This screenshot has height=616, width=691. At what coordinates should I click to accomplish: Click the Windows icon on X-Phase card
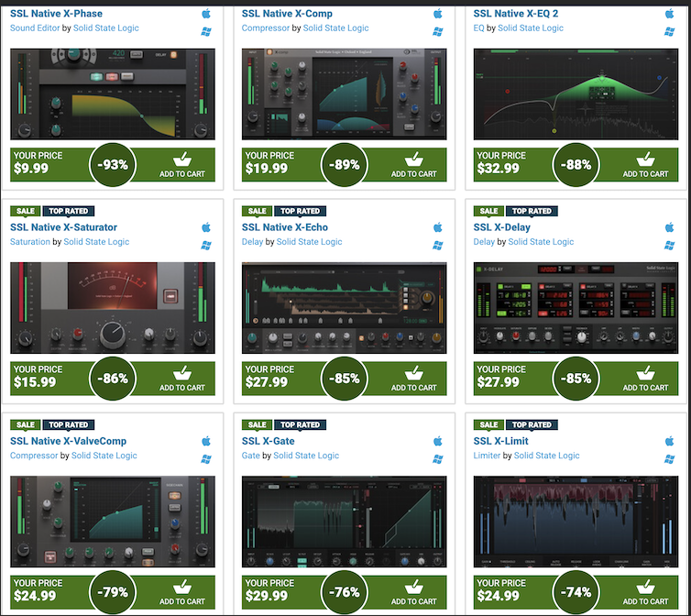pyautogui.click(x=206, y=31)
